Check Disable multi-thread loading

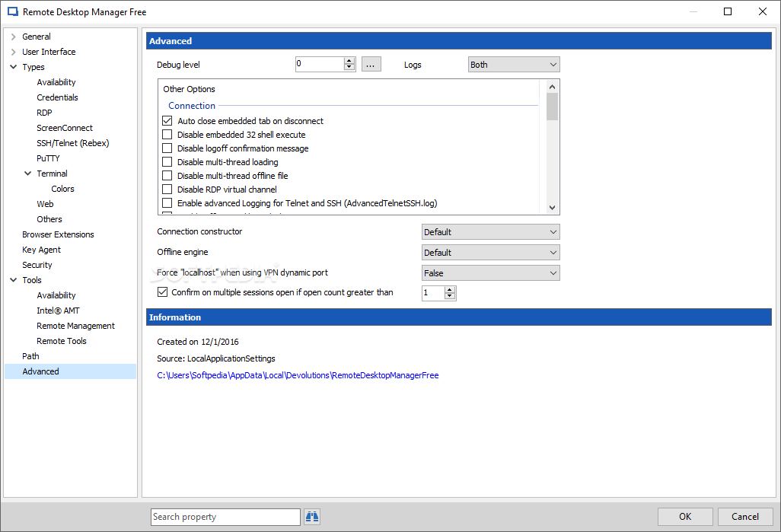167,162
